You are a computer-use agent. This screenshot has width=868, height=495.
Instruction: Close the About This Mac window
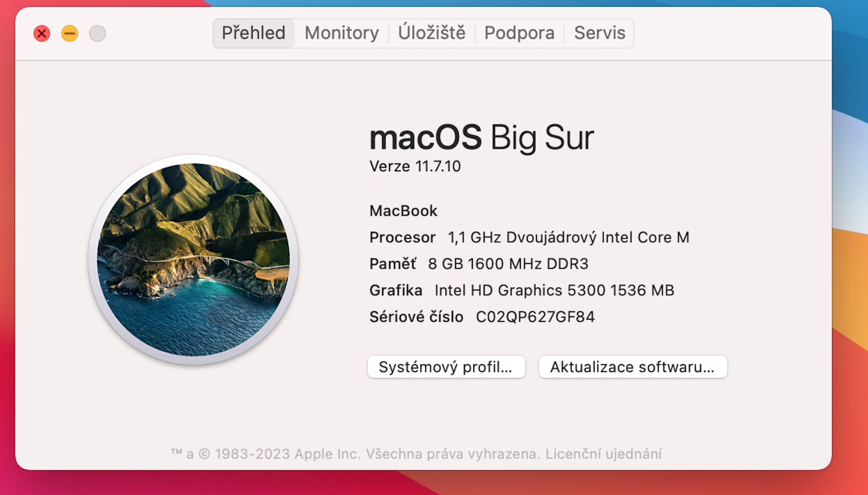(x=42, y=34)
